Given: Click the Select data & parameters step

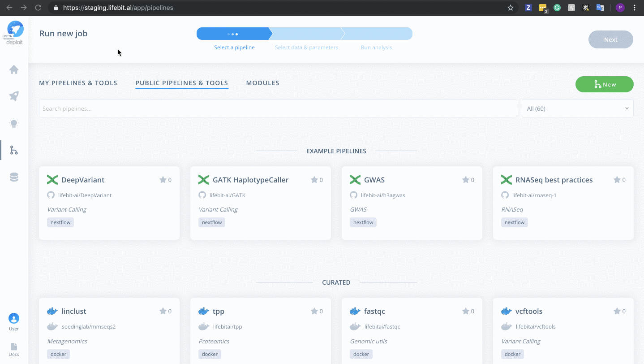Looking at the screenshot, I should [307, 34].
